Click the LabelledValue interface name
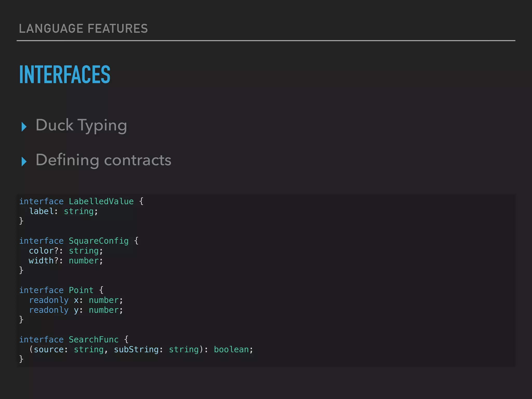 coord(101,201)
